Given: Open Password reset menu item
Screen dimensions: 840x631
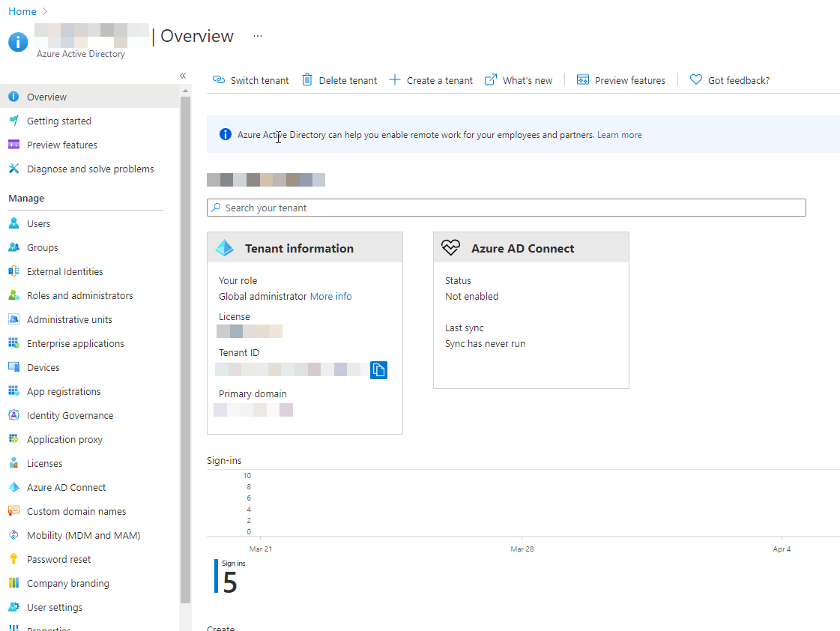Looking at the screenshot, I should click(x=89, y=559).
